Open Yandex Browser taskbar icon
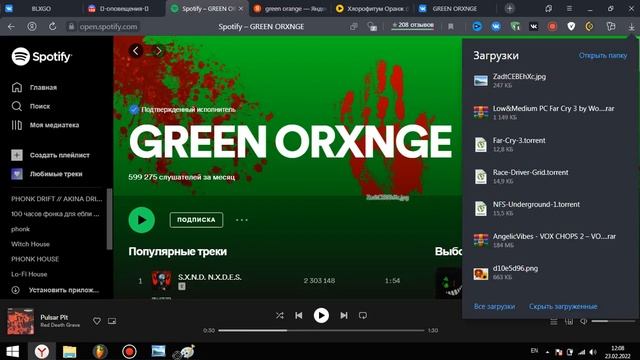Image resolution: width=640 pixels, height=360 pixels. coord(42,351)
